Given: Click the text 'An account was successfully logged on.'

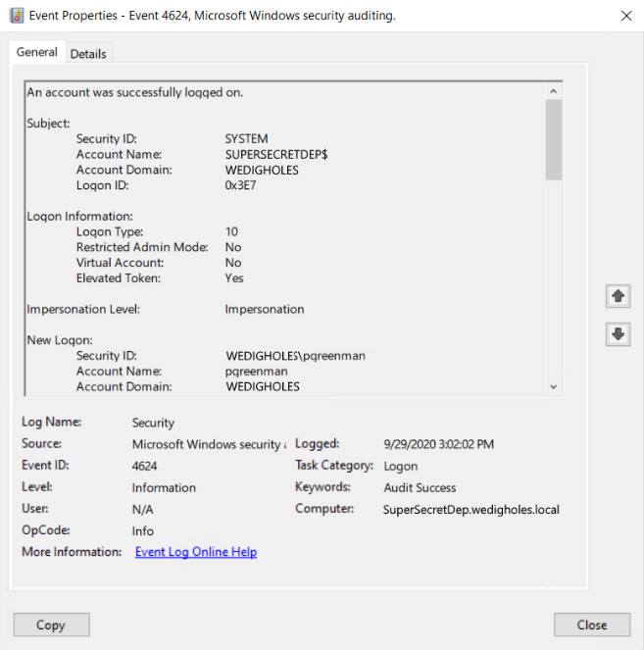Looking at the screenshot, I should 134,92.
